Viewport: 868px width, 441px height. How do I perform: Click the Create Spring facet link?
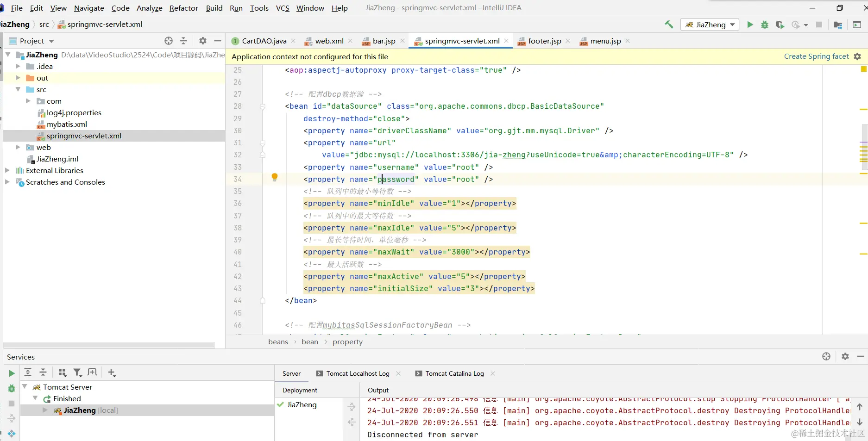[816, 56]
